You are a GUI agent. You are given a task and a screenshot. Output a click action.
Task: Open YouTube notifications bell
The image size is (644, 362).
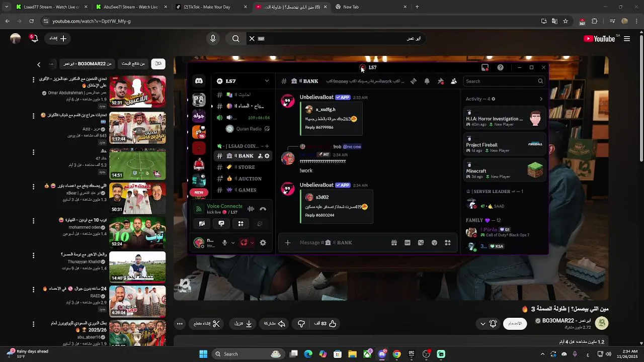[x=34, y=38]
